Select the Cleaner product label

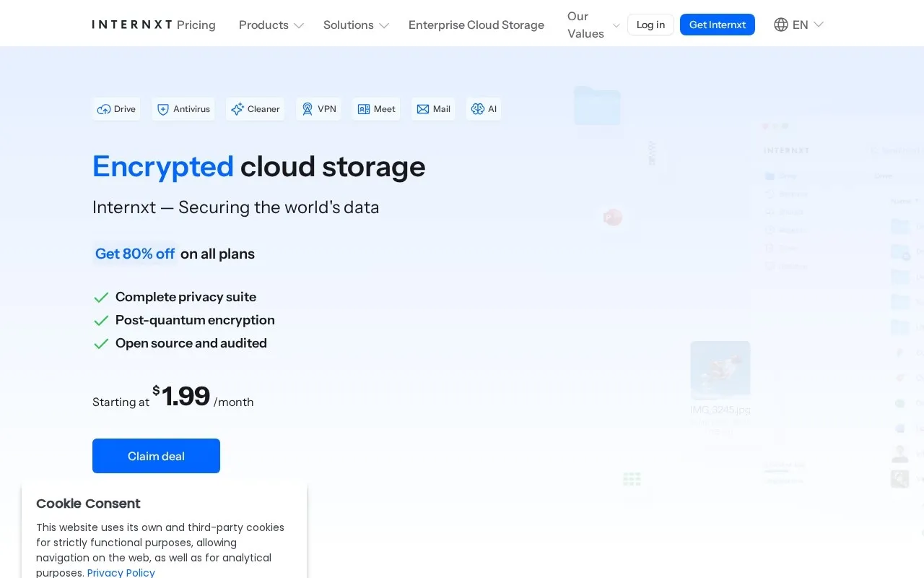click(x=263, y=109)
